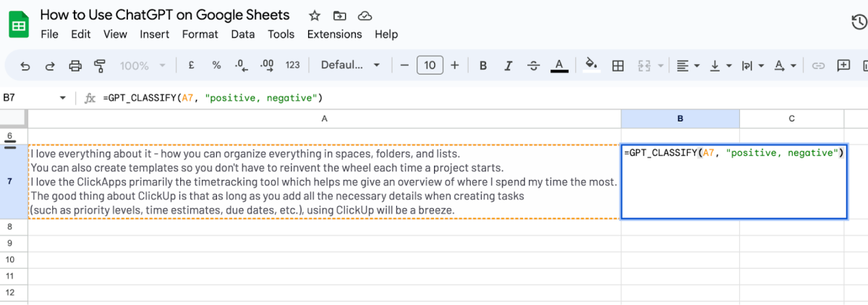Open File menu

click(50, 34)
